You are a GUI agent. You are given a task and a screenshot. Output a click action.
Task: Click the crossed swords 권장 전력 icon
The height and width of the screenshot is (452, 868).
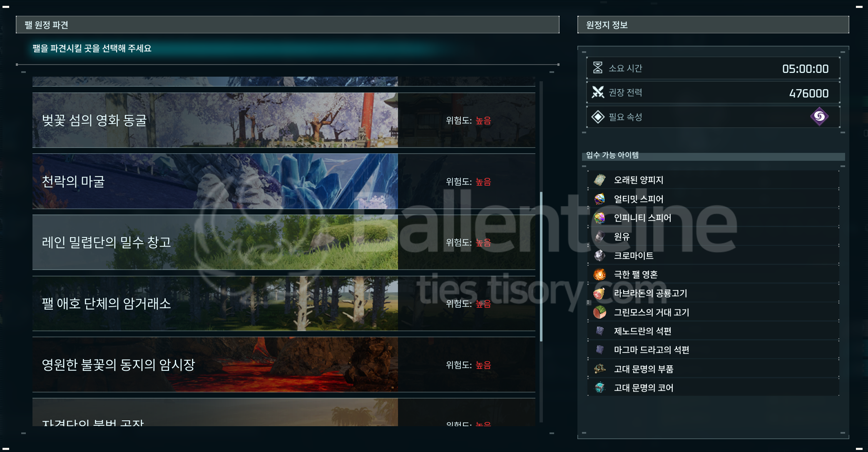pyautogui.click(x=598, y=92)
